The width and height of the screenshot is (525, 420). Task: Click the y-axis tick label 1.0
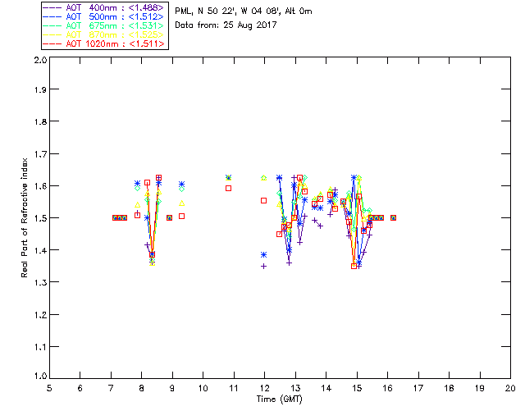pos(40,377)
